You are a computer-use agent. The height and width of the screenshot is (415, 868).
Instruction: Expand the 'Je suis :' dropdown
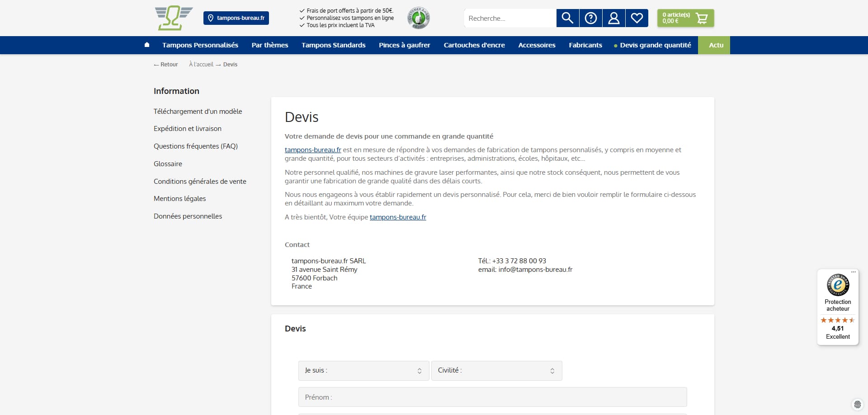point(363,371)
